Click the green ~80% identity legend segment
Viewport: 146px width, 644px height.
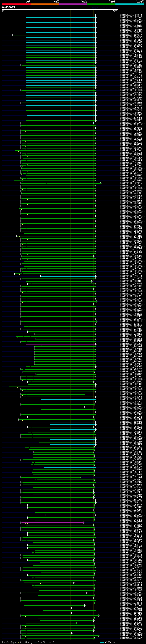coord(101,4)
